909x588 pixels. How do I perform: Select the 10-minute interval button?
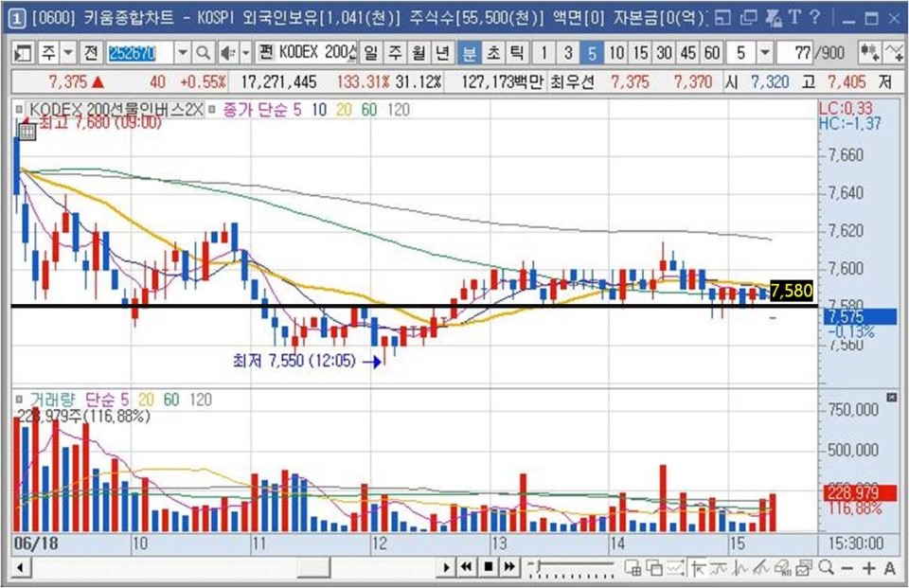(x=616, y=52)
